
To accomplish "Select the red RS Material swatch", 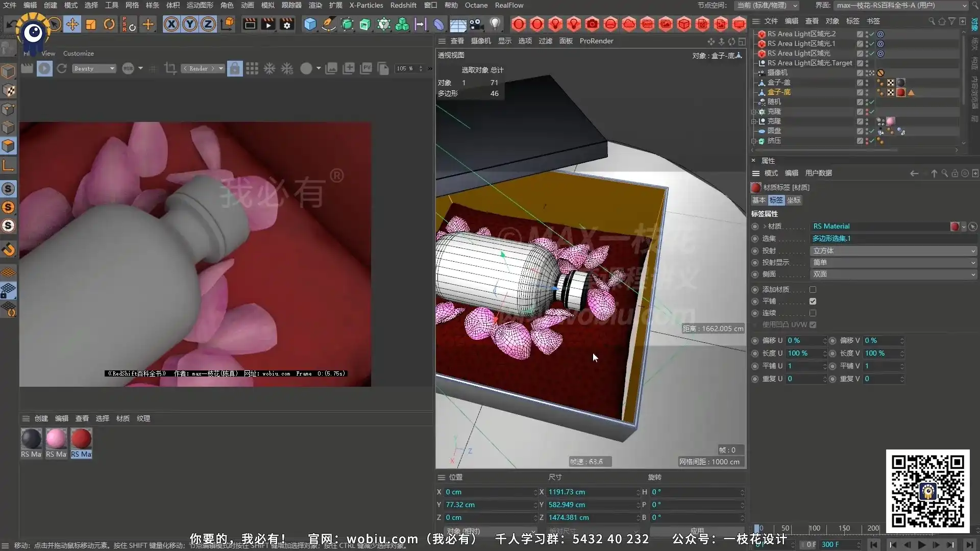I will 81,439.
